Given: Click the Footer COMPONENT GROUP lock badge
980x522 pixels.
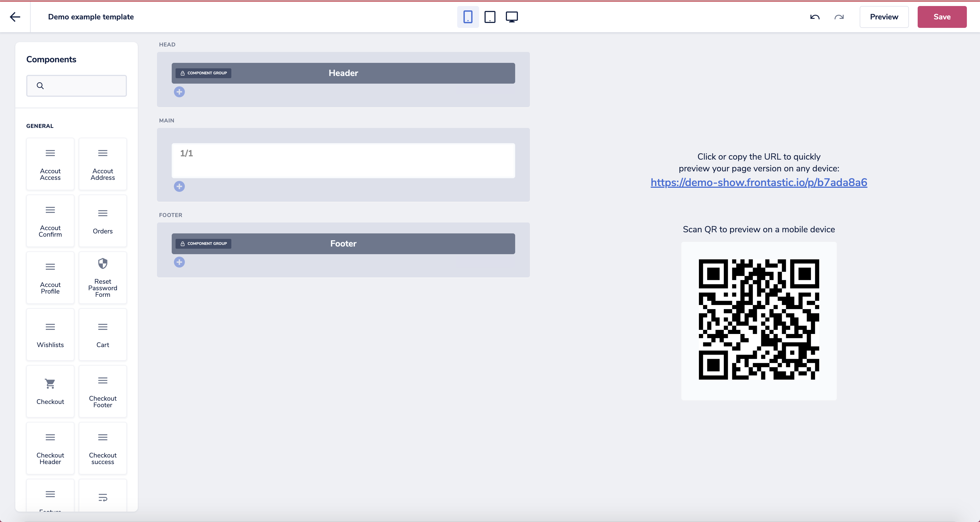Looking at the screenshot, I should click(x=203, y=244).
